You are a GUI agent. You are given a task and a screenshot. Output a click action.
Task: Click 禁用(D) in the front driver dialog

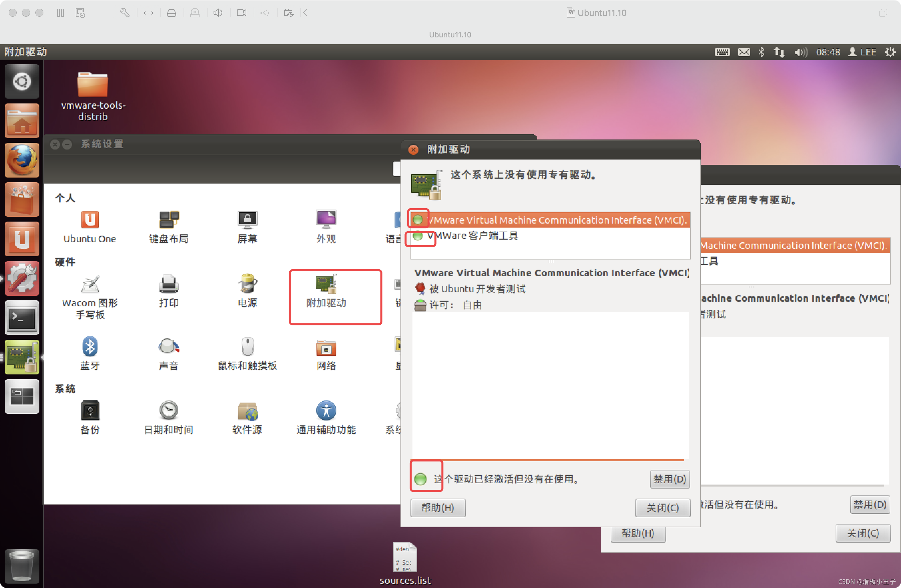(670, 479)
